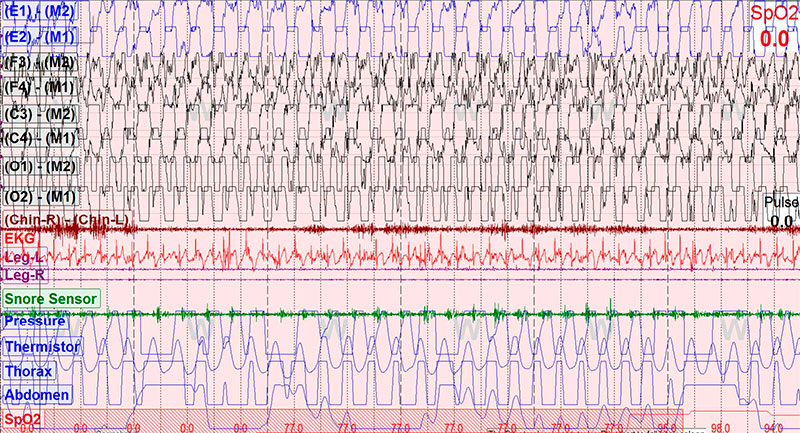Select the SpO2 channel label at bottom left
The width and height of the screenshot is (800, 433).
pos(22,420)
